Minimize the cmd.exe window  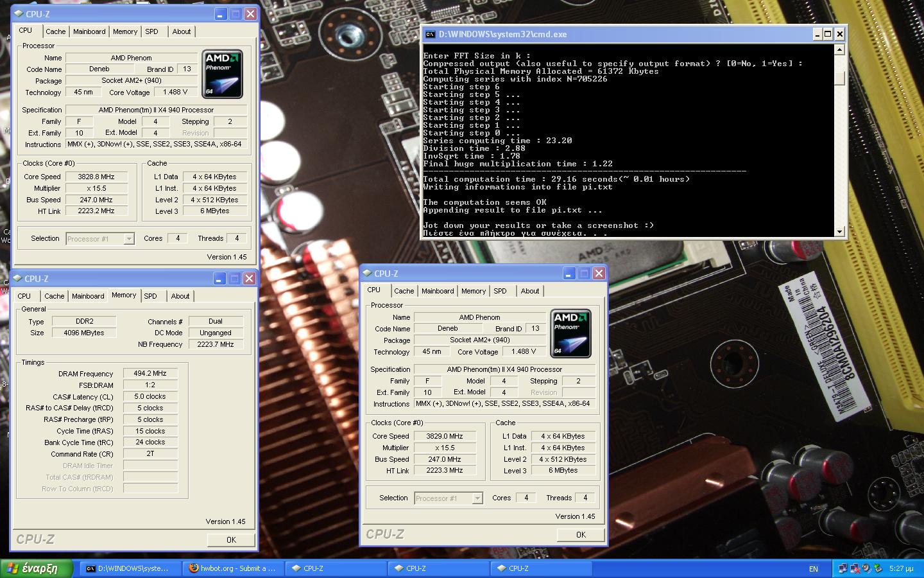(x=817, y=35)
